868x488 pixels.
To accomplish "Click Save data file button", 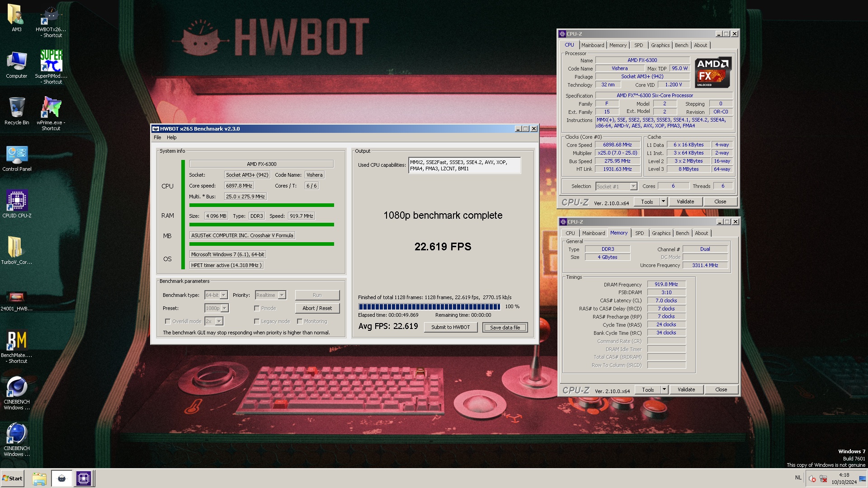I will click(505, 327).
